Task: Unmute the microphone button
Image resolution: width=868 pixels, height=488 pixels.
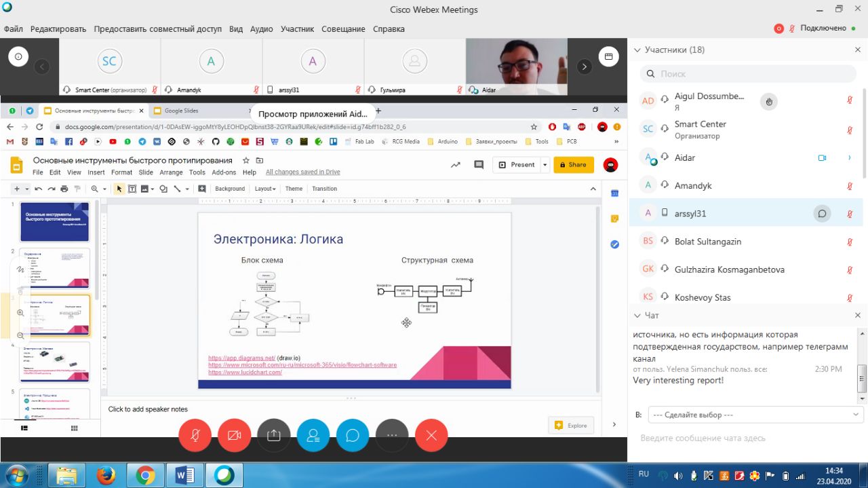Action: tap(195, 436)
